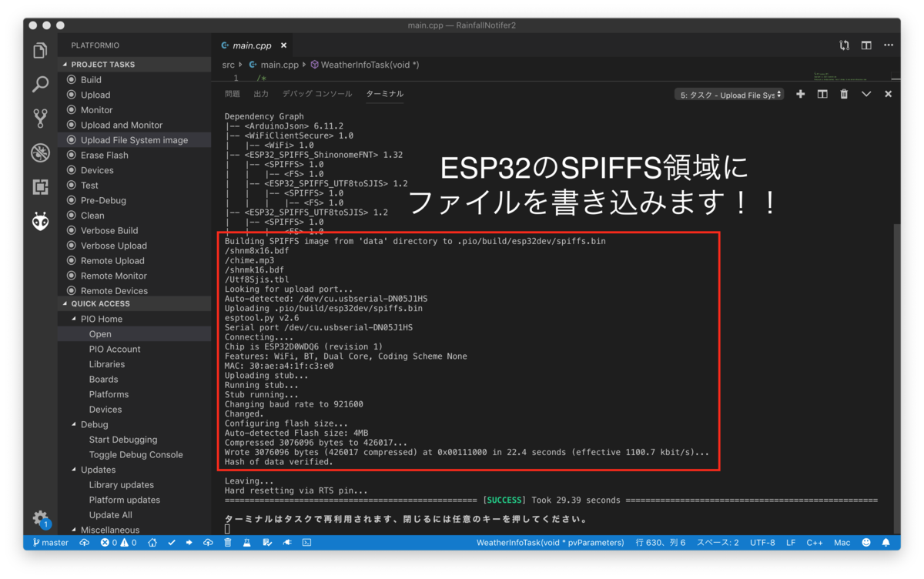Image resolution: width=924 pixels, height=579 pixels.
Task: Select the main.cpp editor tab
Action: tap(252, 45)
